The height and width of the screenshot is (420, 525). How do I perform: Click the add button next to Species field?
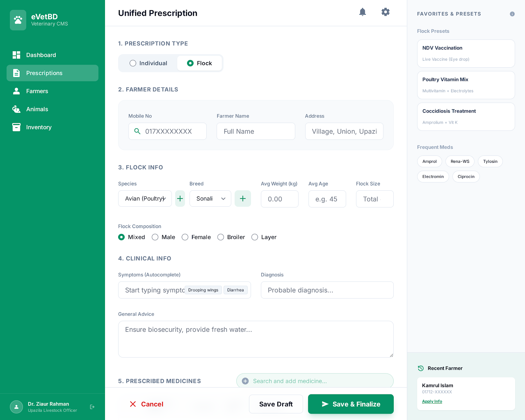click(180, 199)
